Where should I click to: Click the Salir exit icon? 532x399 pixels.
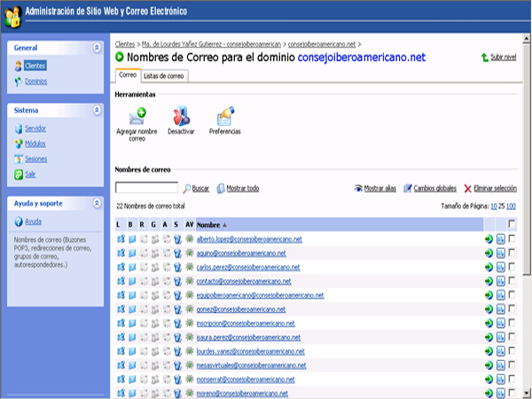(19, 175)
